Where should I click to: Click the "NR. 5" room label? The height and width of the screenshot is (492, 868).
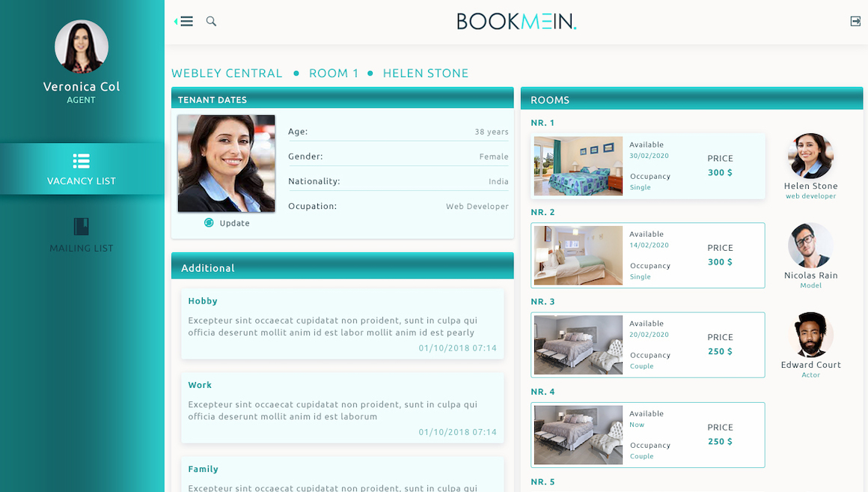[542, 482]
